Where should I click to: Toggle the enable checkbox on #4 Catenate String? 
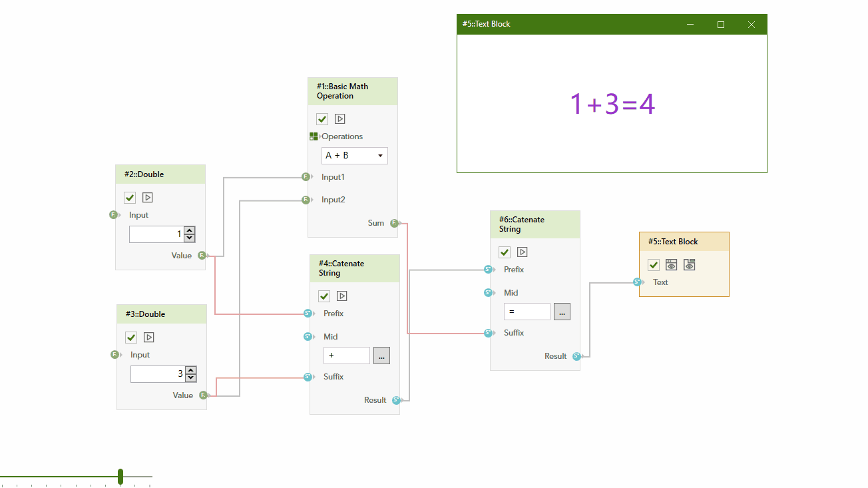point(324,296)
